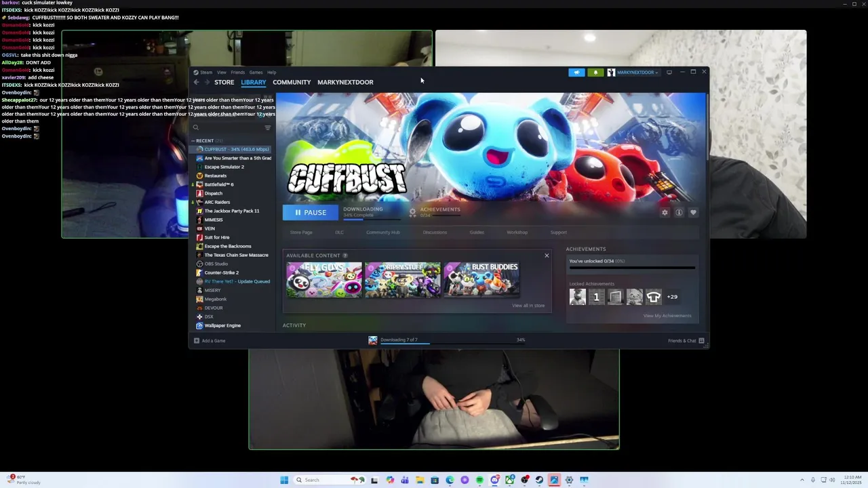
Task: Open the green notifications bell
Action: click(595, 73)
